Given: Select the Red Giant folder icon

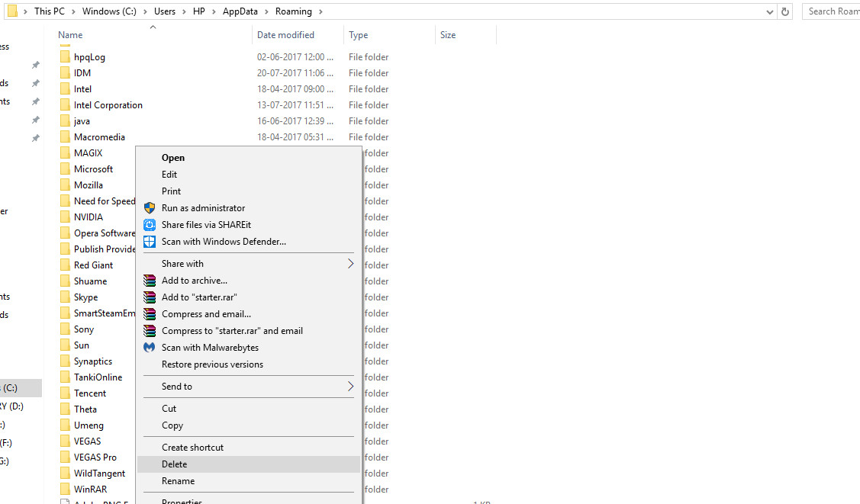Looking at the screenshot, I should click(65, 265).
